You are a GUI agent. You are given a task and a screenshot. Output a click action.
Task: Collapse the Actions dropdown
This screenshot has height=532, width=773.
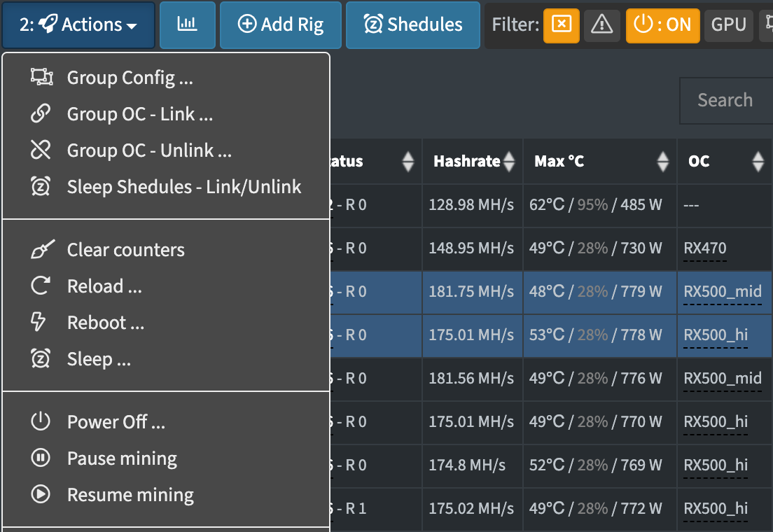[x=78, y=24]
